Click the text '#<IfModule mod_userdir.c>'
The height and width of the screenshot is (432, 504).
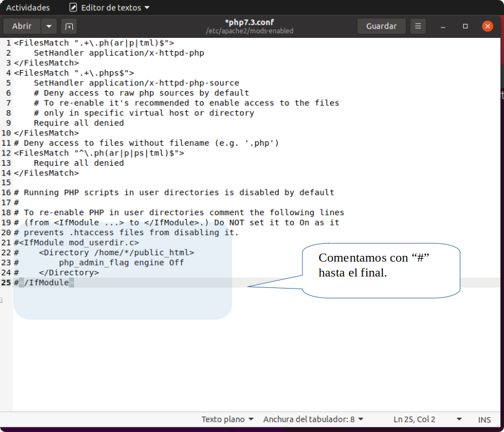(x=76, y=243)
